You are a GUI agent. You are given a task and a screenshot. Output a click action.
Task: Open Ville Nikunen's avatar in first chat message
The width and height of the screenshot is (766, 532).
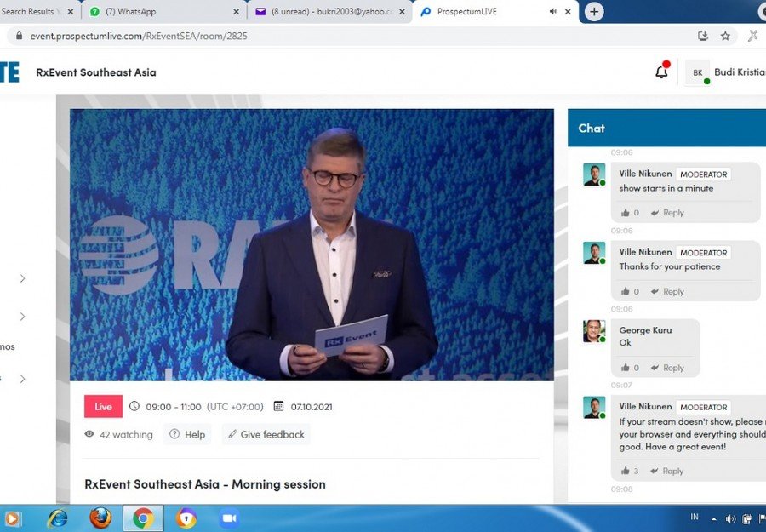594,174
